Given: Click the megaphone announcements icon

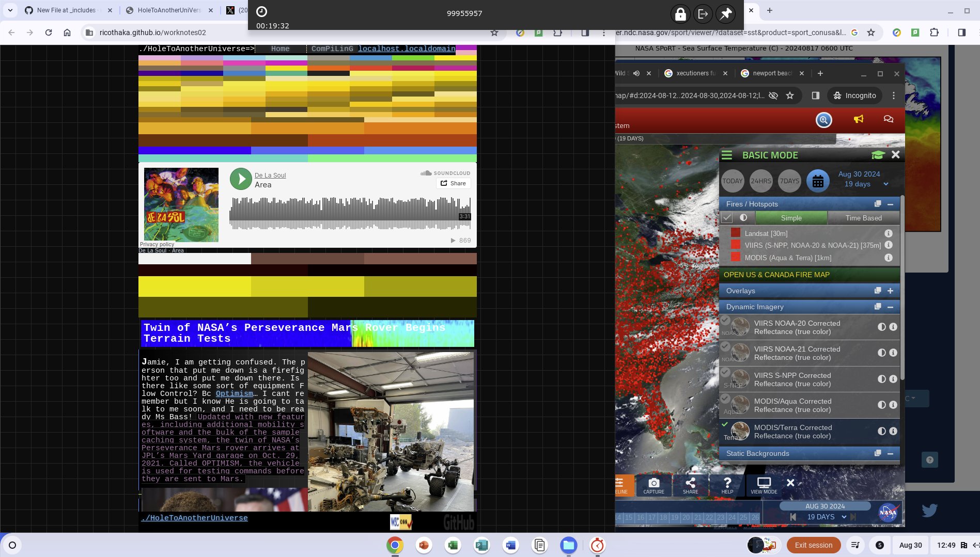Looking at the screenshot, I should point(858,119).
